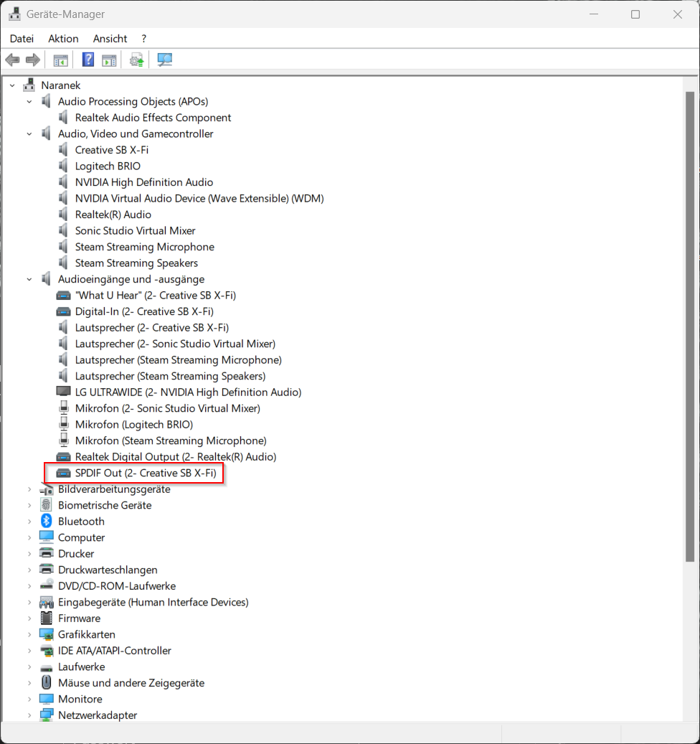Open the Help question mark toolbar icon
This screenshot has width=700, height=744.
click(88, 60)
